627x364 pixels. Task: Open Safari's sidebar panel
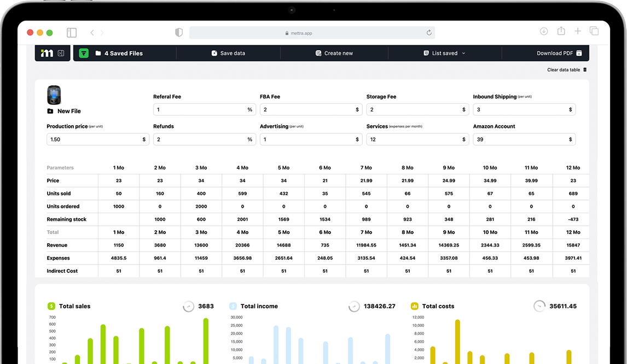coord(72,33)
